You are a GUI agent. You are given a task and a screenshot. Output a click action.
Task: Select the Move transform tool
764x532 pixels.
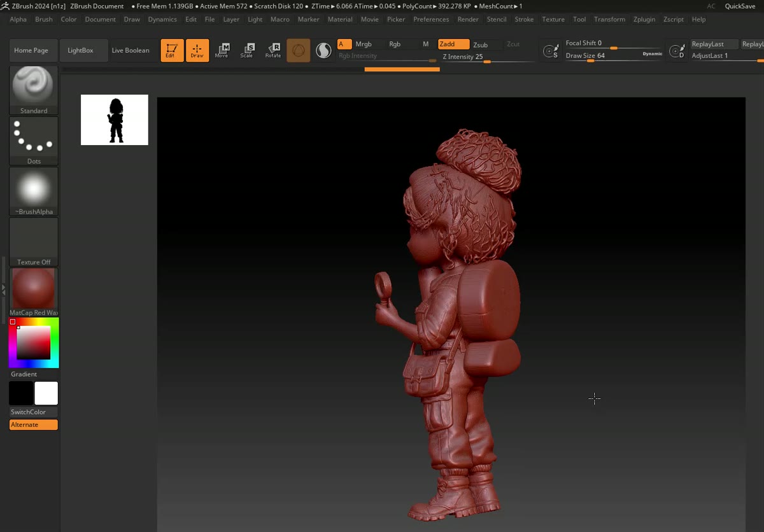222,50
